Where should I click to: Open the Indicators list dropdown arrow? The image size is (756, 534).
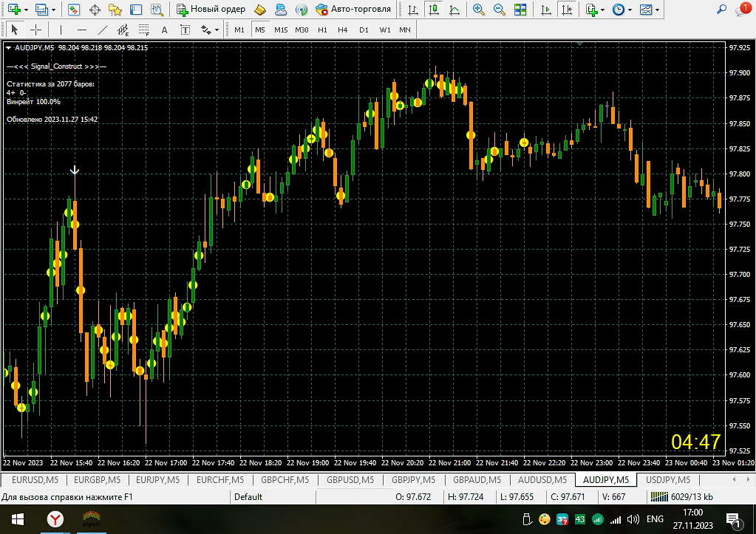pyautogui.click(x=603, y=10)
